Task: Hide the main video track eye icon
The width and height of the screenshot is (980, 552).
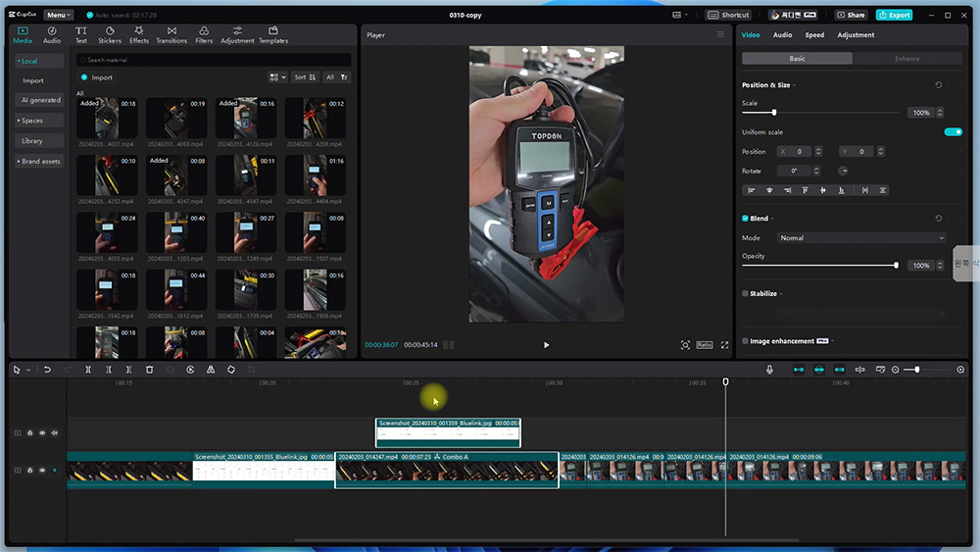Action: pyautogui.click(x=42, y=470)
